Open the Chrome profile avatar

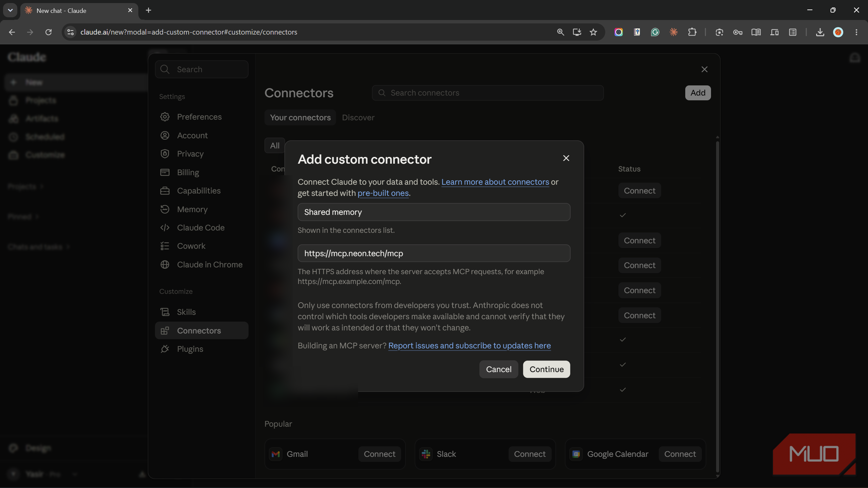(x=838, y=32)
